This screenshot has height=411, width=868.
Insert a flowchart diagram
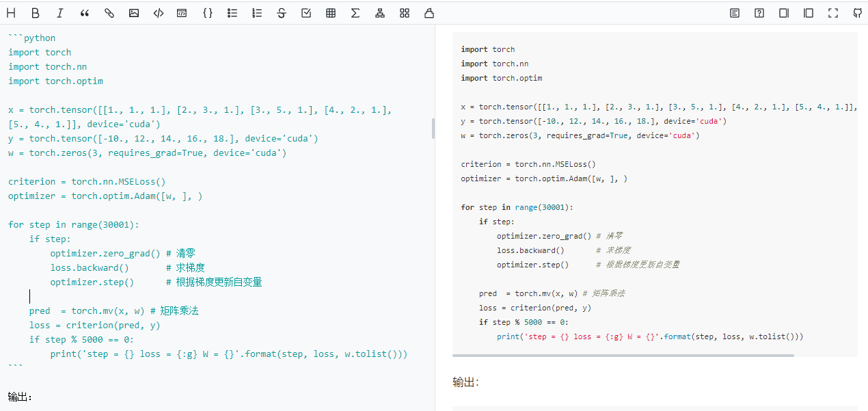point(380,13)
